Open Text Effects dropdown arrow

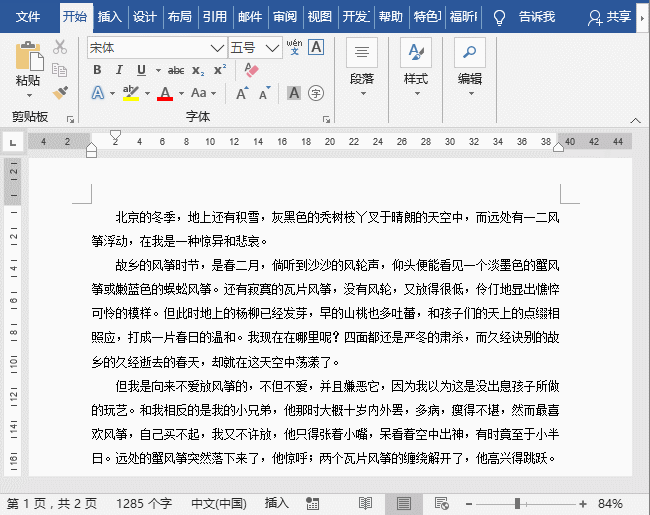pos(112,93)
